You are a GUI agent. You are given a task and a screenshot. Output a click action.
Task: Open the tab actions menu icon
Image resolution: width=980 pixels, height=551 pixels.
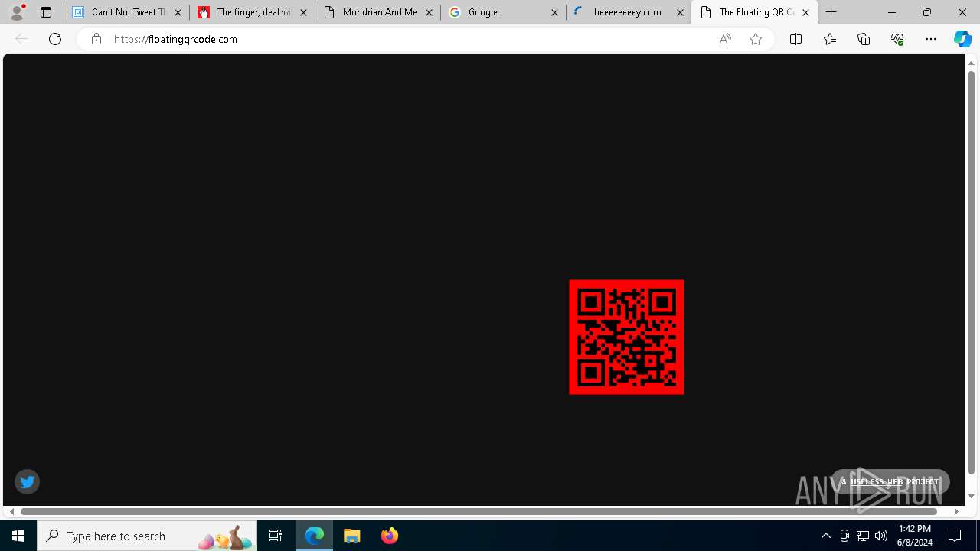click(x=46, y=12)
